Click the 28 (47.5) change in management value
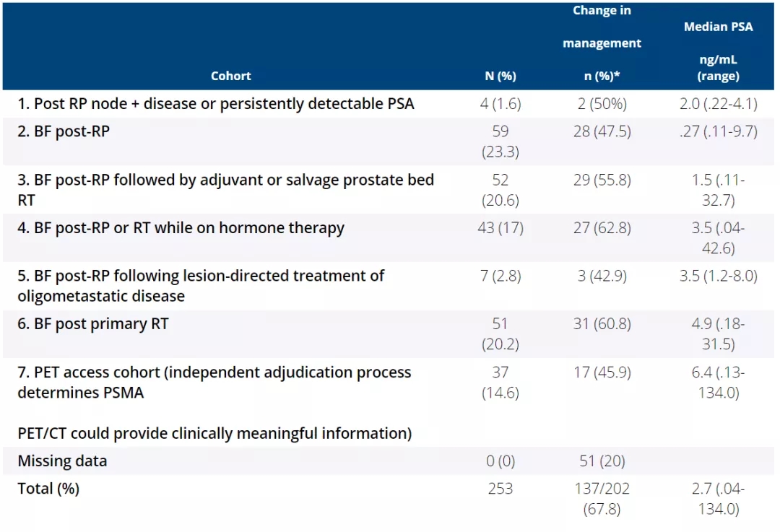 click(602, 132)
